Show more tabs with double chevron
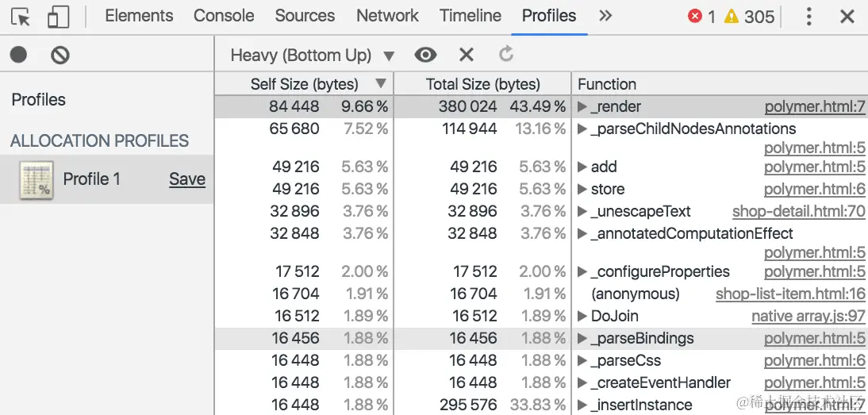The height and width of the screenshot is (415, 868). pos(605,16)
